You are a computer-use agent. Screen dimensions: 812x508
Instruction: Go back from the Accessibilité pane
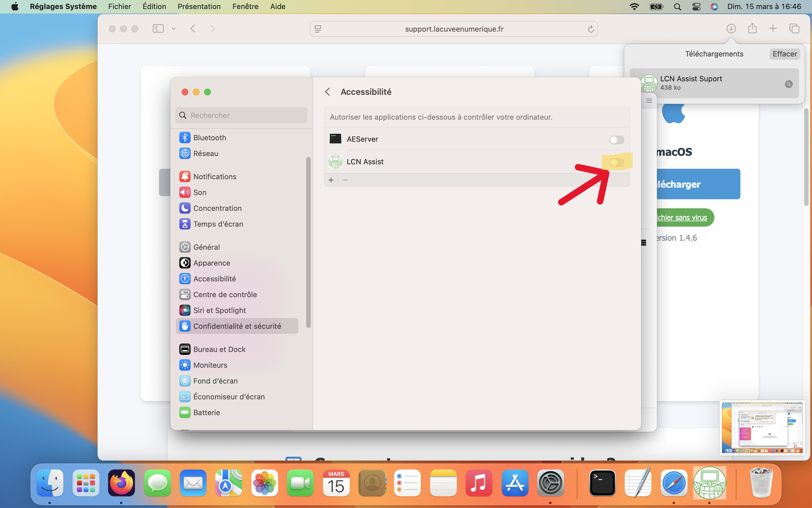pos(328,92)
